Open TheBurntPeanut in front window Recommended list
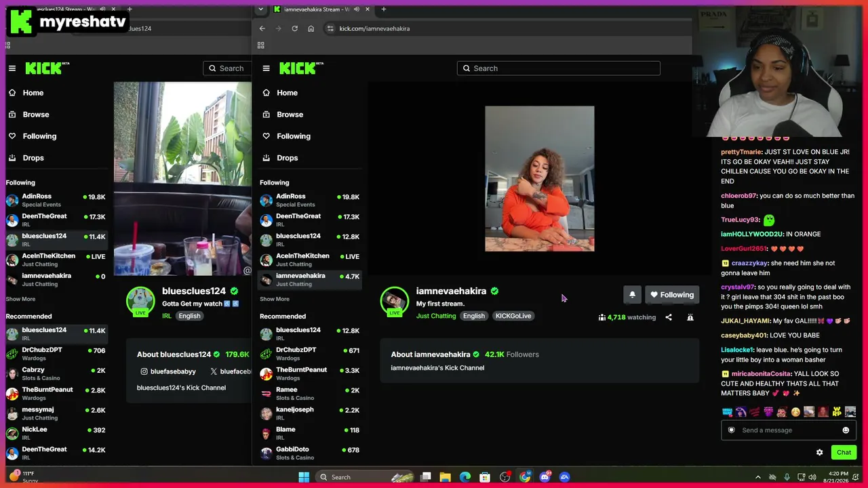868x488 pixels. tap(310, 373)
